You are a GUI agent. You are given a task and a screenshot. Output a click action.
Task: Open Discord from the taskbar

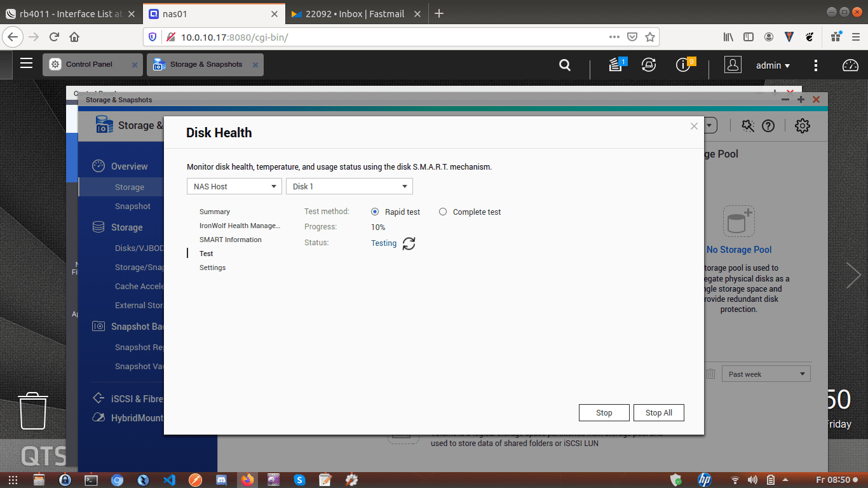[x=221, y=480]
